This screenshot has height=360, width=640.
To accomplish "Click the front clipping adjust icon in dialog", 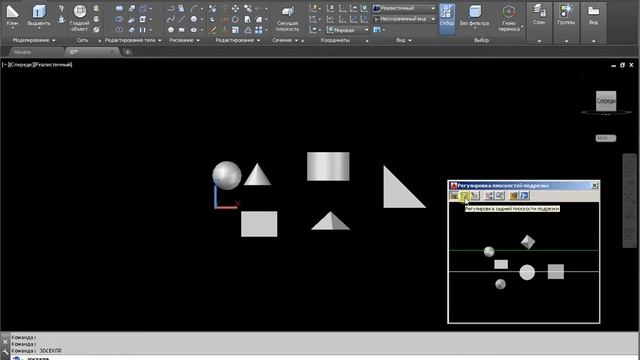I will click(454, 196).
